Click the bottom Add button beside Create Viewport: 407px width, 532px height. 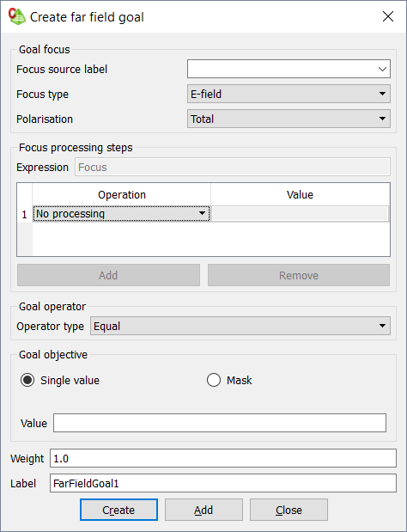[x=203, y=510]
